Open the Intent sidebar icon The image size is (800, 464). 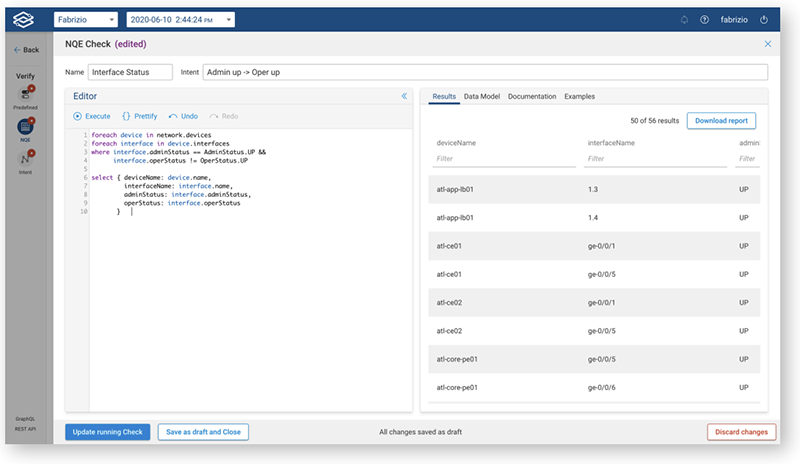pyautogui.click(x=26, y=162)
